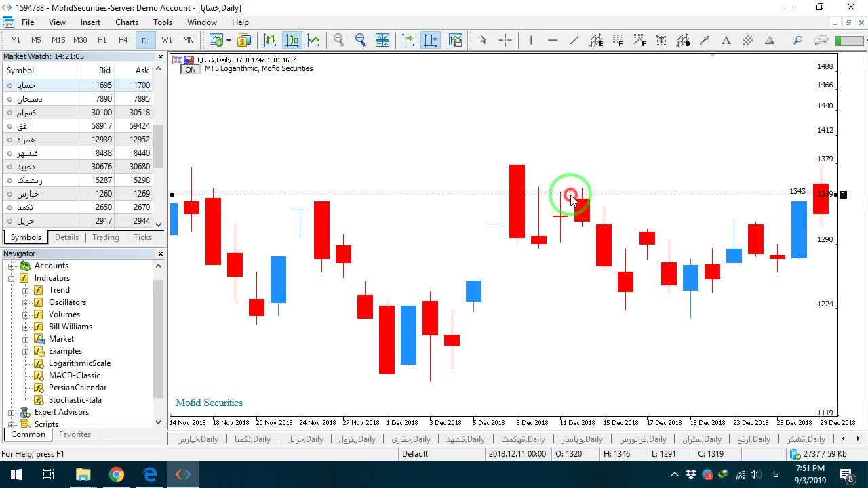Select the horizontal line drawing tool
Screen dimensions: 868x488
point(552,40)
